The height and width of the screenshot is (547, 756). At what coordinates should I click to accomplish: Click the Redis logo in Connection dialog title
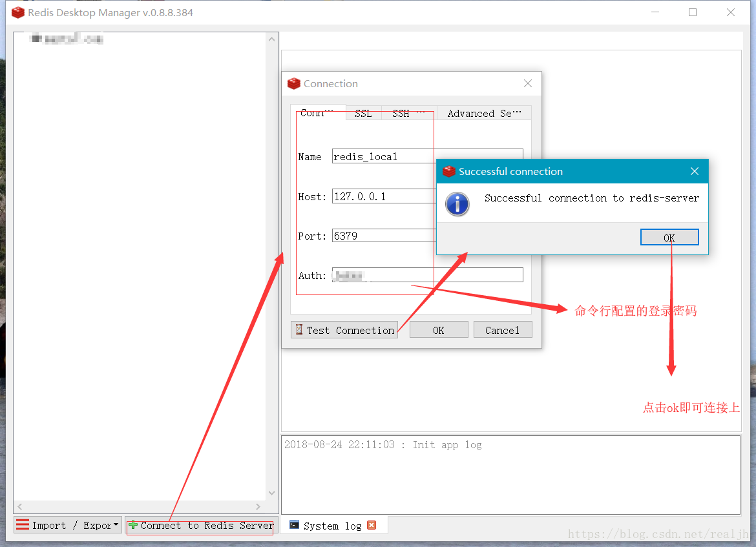[x=293, y=83]
